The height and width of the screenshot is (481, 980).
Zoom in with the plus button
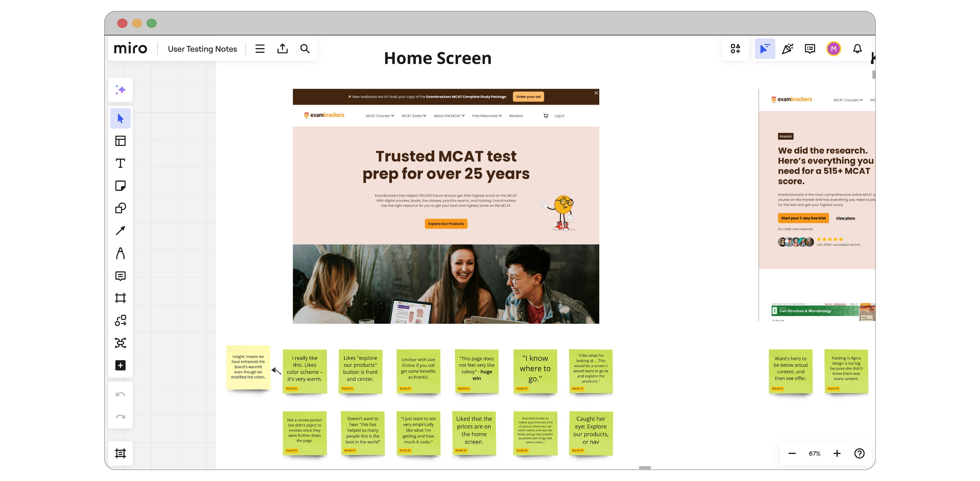pyautogui.click(x=837, y=453)
